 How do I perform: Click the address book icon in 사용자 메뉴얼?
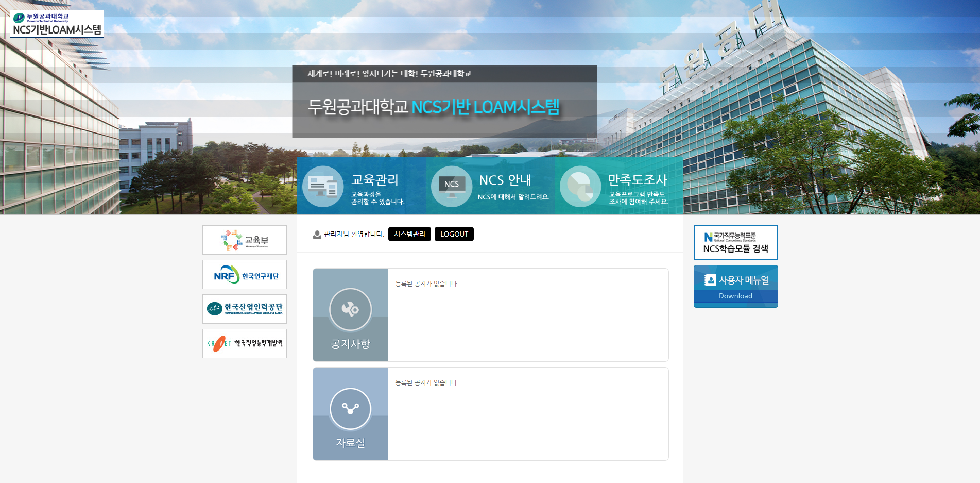tap(710, 280)
